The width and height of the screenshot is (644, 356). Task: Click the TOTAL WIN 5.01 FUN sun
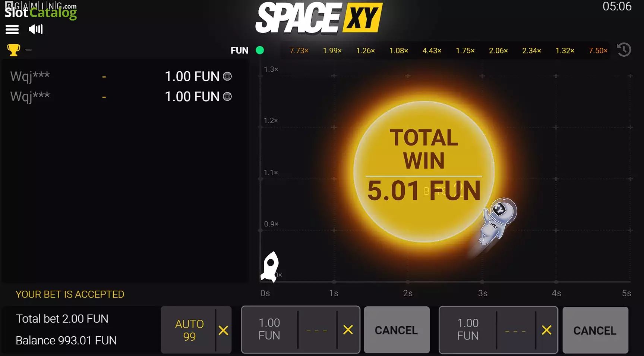424,172
